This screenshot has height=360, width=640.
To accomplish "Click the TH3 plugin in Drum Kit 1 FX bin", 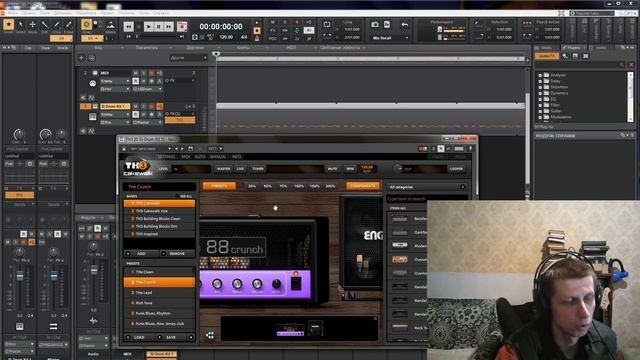I will (180, 120).
